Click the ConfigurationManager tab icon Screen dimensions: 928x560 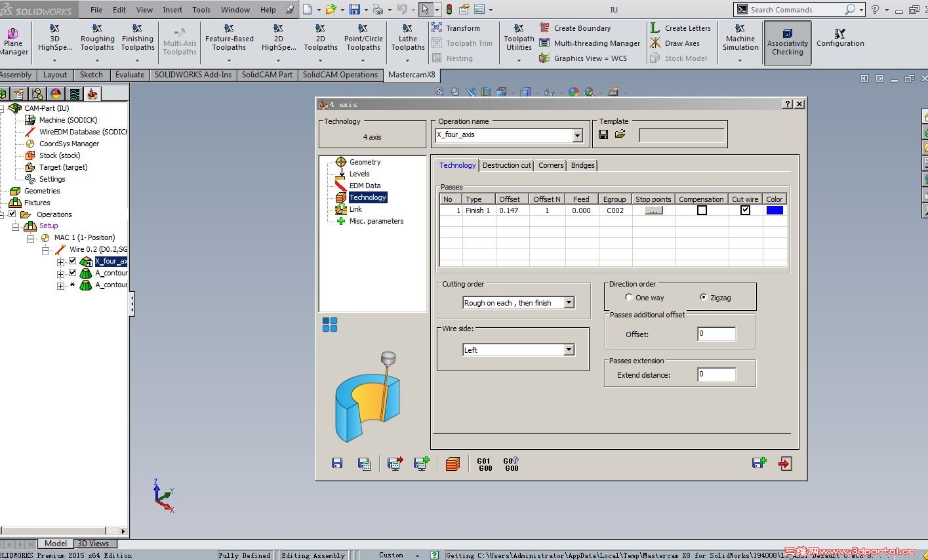(x=37, y=94)
